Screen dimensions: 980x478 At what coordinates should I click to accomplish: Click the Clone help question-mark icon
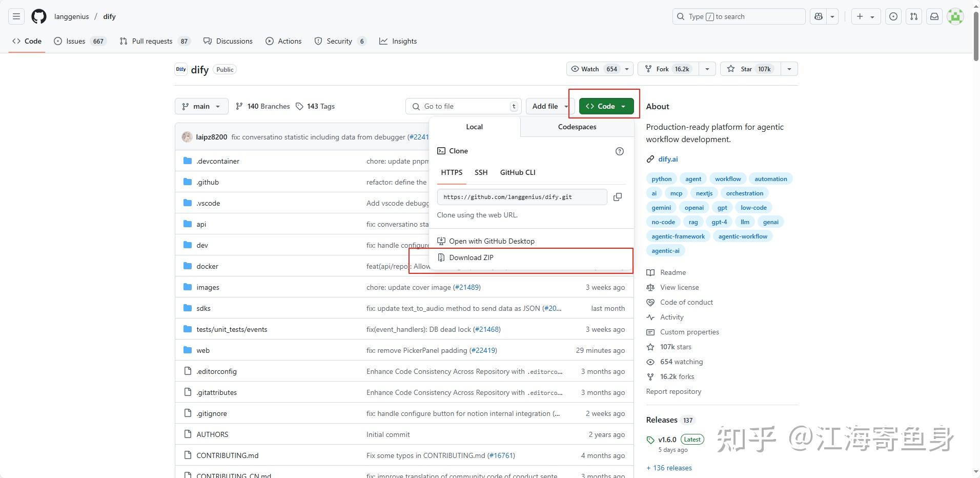pos(620,151)
